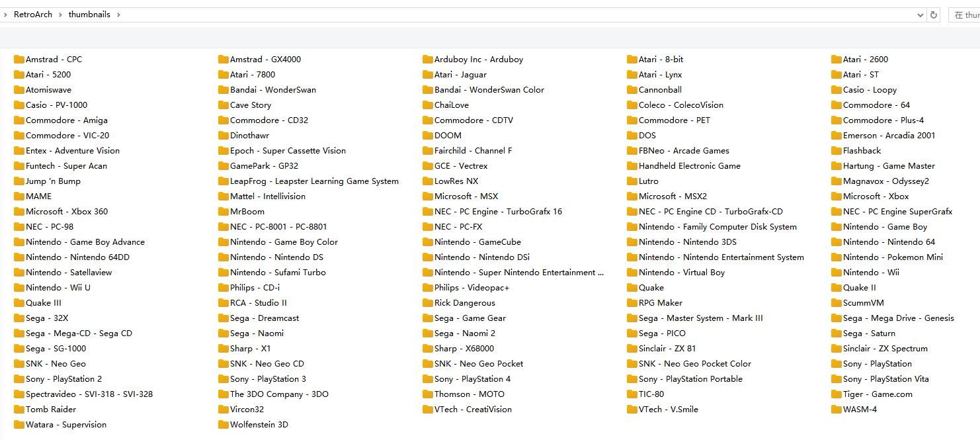Click the Sony - PlayStation 2 folder icon

pyautogui.click(x=19, y=379)
